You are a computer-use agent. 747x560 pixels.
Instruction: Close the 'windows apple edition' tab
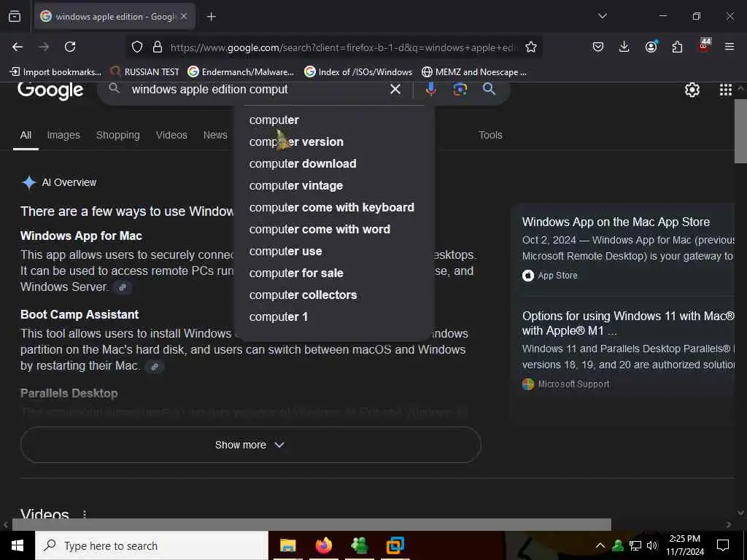184,16
